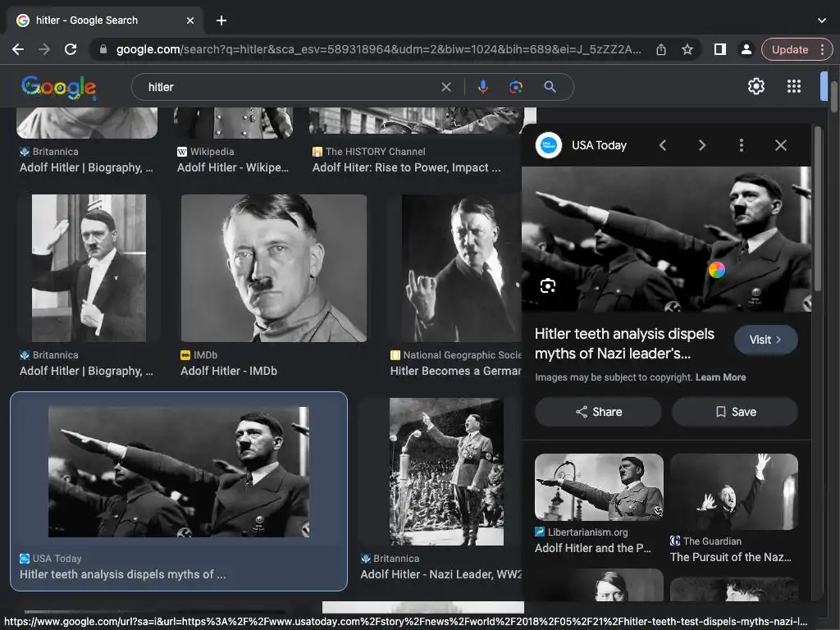Click the address bar URL
This screenshot has width=840, height=630.
(x=378, y=49)
